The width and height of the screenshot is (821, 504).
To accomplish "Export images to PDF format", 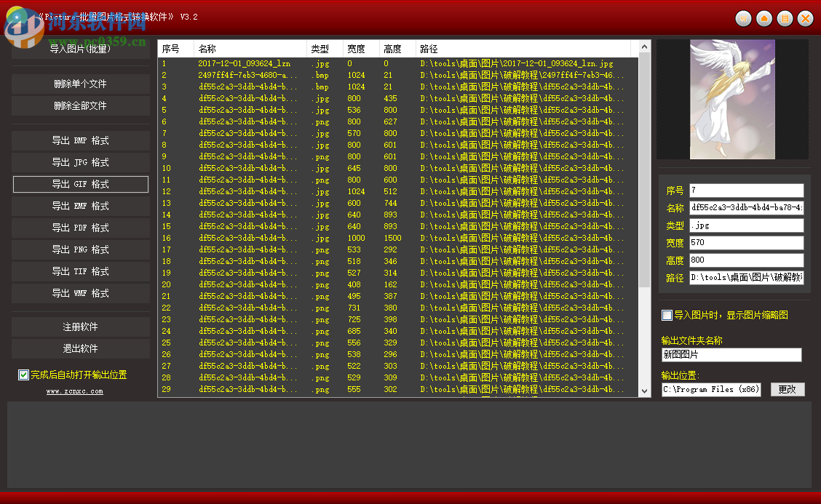I will (80, 228).
